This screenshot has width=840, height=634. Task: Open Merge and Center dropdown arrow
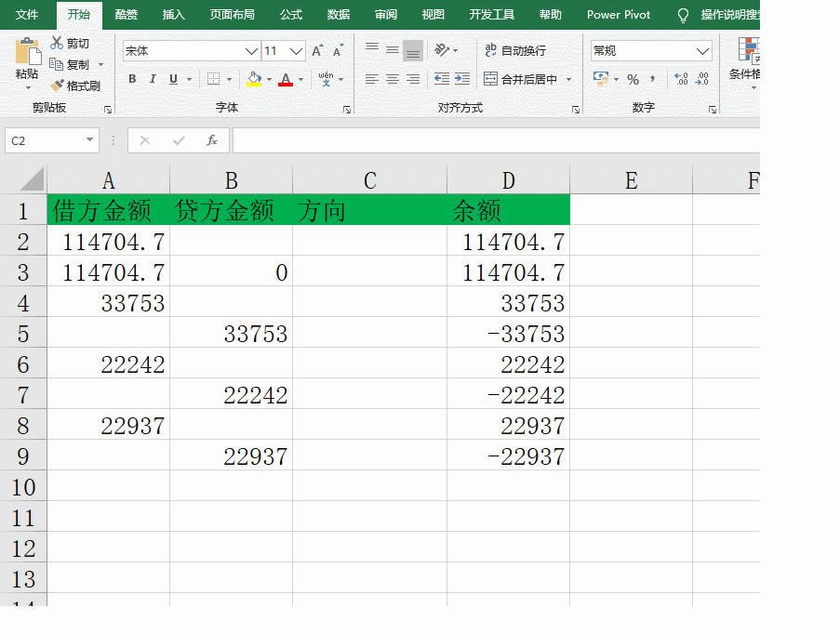(x=569, y=79)
